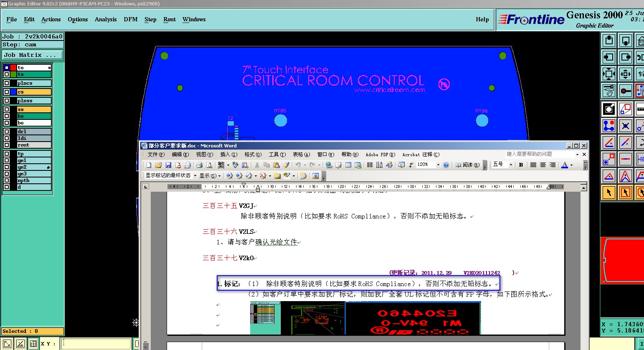Expand the Word reviewing toolbar options arrow

pyautogui.click(x=324, y=176)
